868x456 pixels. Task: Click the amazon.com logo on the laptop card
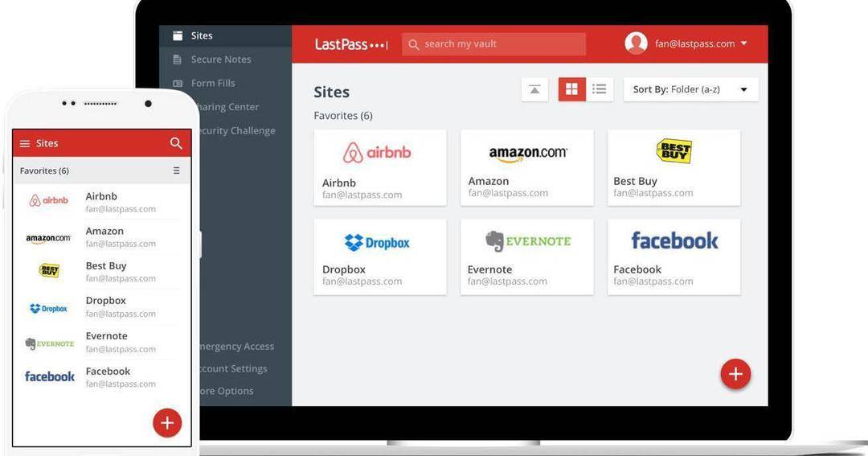tap(528, 154)
